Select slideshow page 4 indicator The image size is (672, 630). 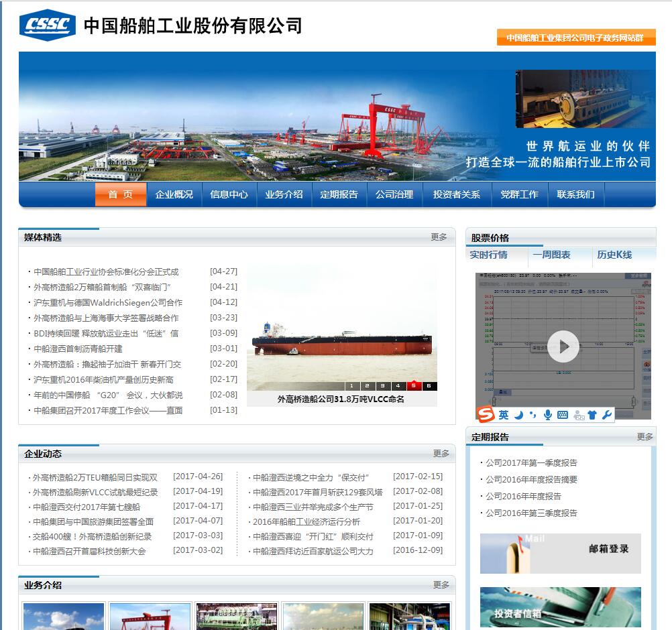pyautogui.click(x=398, y=386)
